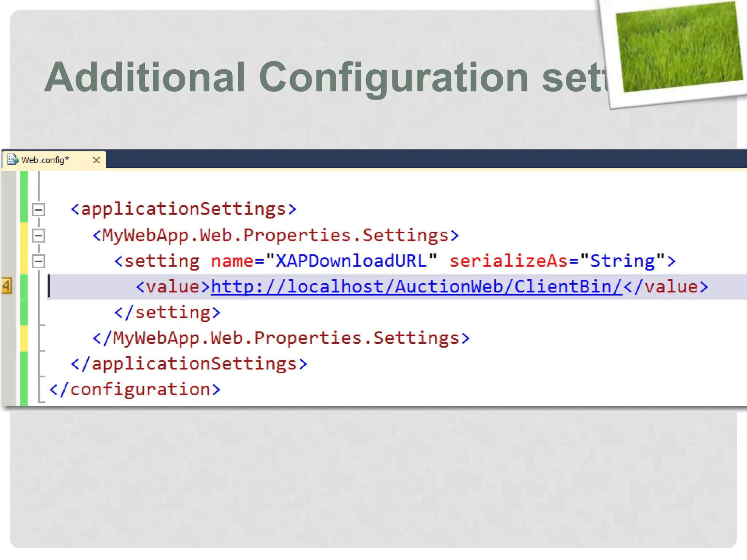Collapse the setting XAPDownloadURL node

(x=38, y=261)
